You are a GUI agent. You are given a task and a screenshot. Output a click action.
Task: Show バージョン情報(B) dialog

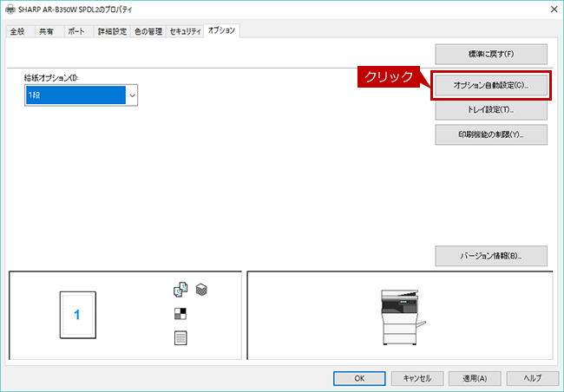tap(491, 256)
